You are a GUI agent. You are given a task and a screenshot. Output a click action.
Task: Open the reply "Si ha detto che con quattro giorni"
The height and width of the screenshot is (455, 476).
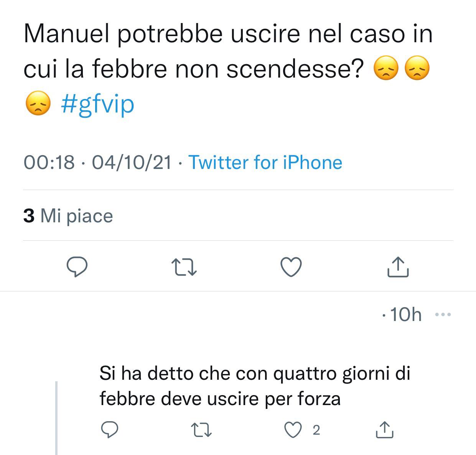[255, 386]
